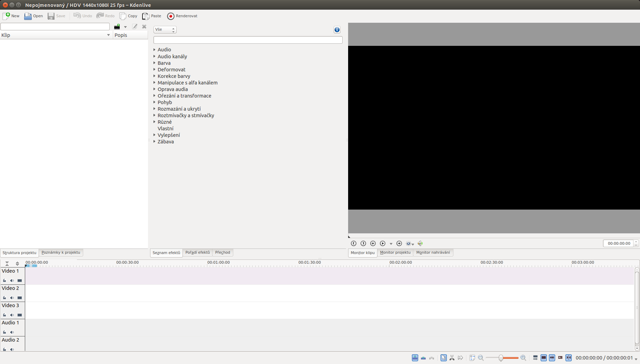Open the effects info button

(337, 30)
